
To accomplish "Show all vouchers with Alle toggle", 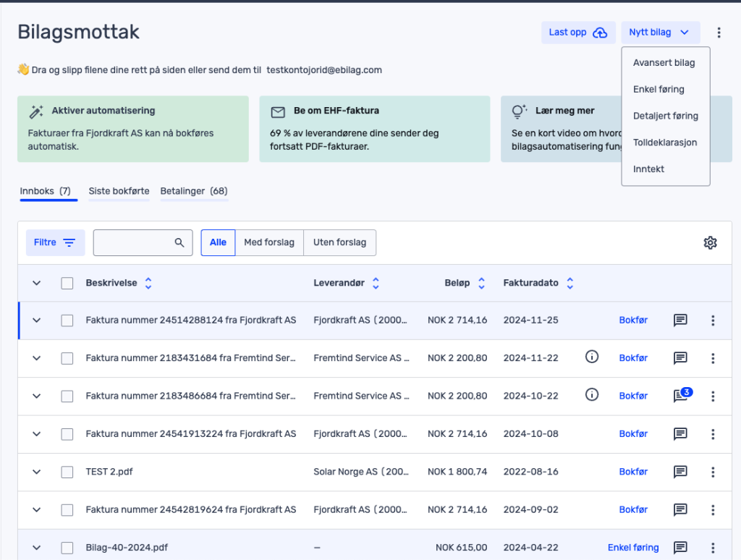I will [218, 242].
